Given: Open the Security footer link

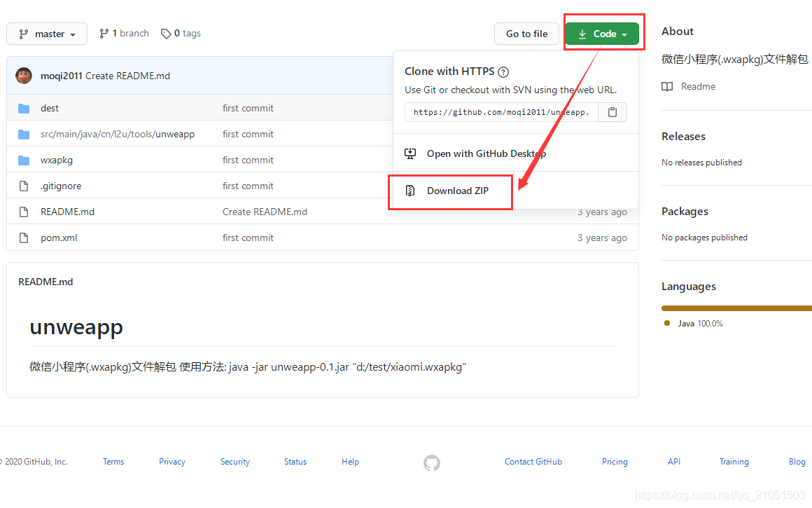Looking at the screenshot, I should click(235, 461).
